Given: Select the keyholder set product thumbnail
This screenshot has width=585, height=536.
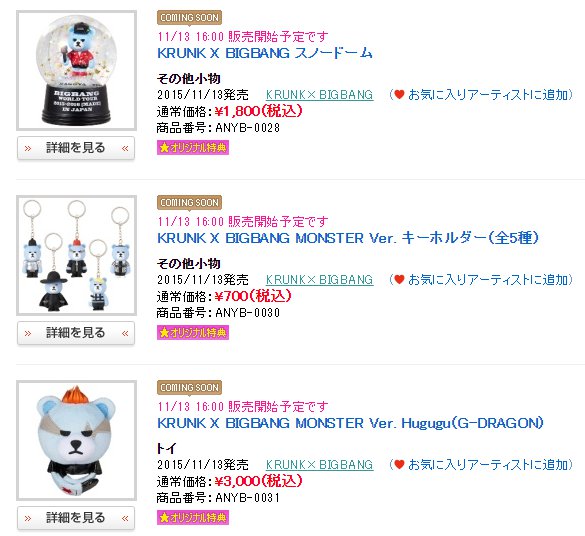Looking at the screenshot, I should point(76,256).
